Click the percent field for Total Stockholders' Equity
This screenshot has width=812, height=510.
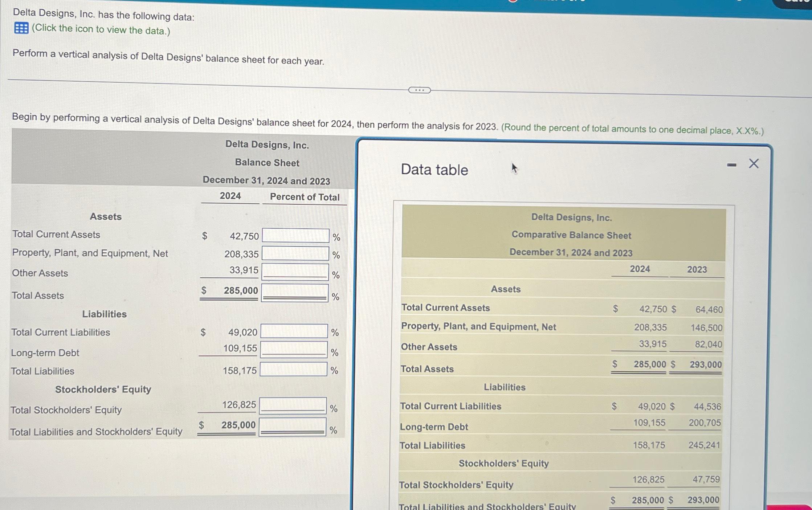pyautogui.click(x=292, y=405)
